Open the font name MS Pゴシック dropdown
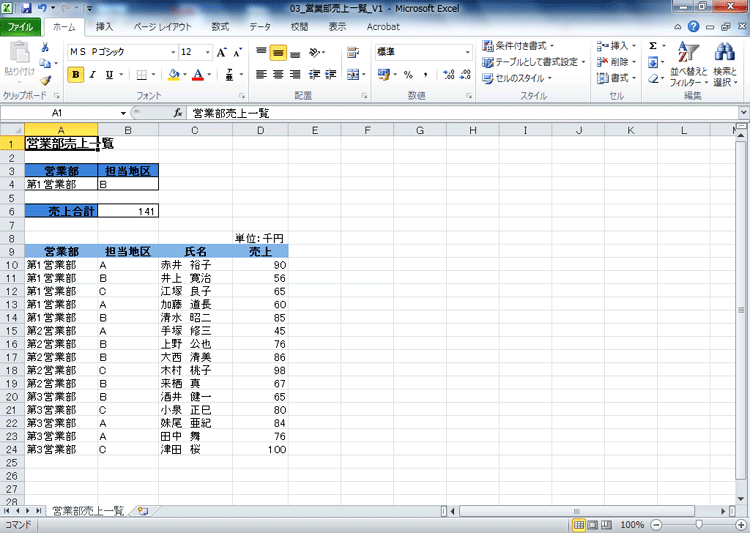The height and width of the screenshot is (533, 750). click(x=173, y=52)
